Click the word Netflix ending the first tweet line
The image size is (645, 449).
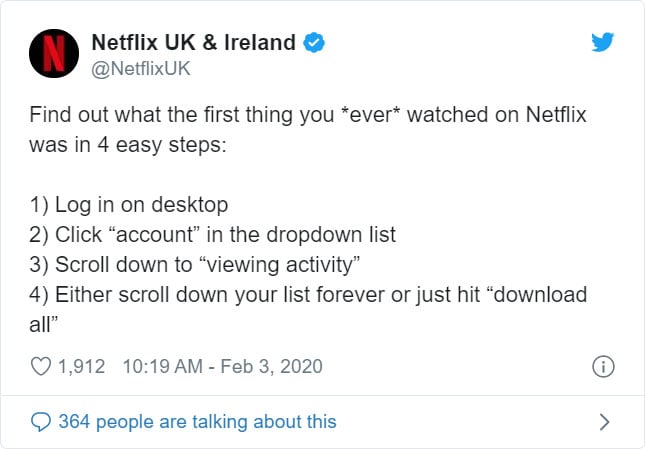tap(556, 114)
